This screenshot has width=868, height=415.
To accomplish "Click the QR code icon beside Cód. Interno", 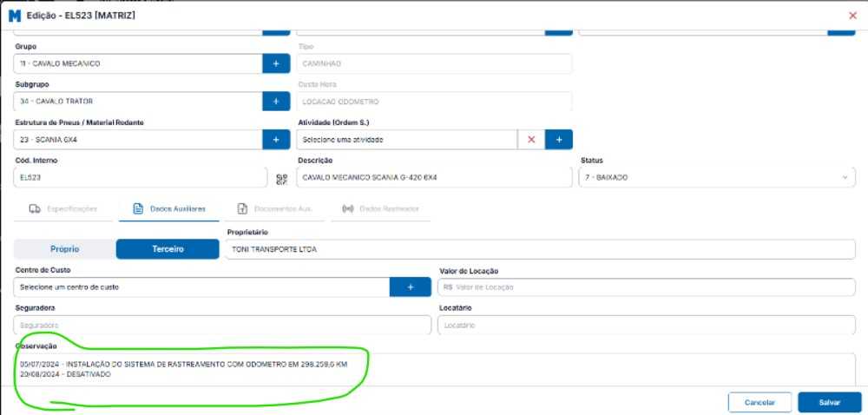I will point(281,179).
